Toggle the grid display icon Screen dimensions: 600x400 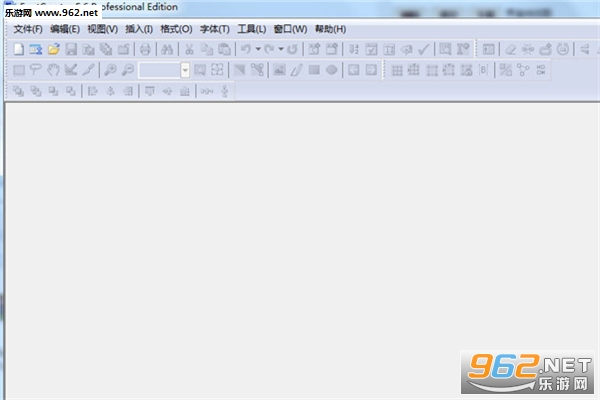pyautogui.click(x=397, y=70)
